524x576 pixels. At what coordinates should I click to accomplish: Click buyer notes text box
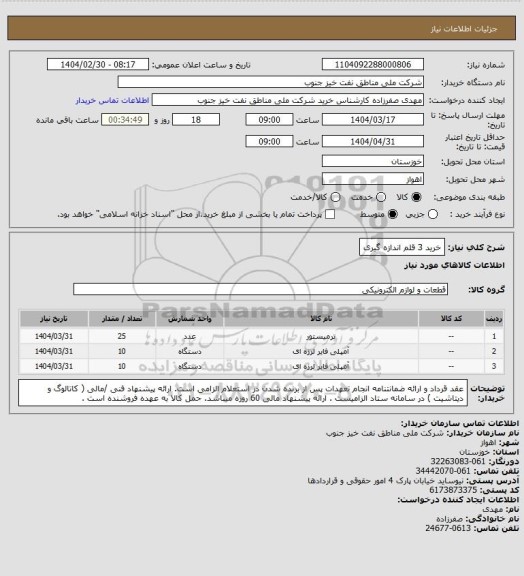[243, 393]
